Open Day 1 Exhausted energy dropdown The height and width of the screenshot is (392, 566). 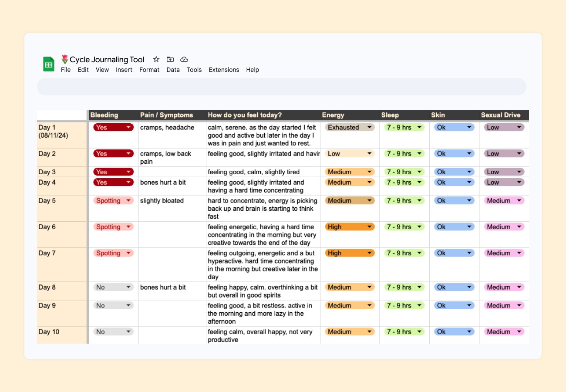[x=350, y=127]
